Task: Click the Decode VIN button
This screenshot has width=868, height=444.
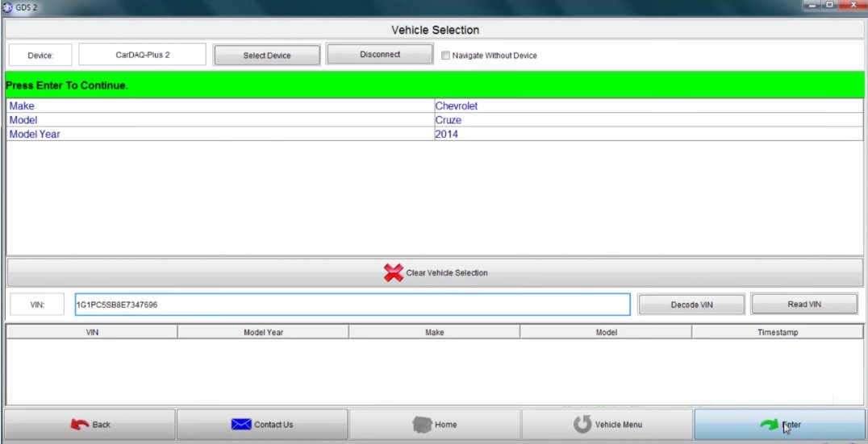Action: pyautogui.click(x=691, y=305)
